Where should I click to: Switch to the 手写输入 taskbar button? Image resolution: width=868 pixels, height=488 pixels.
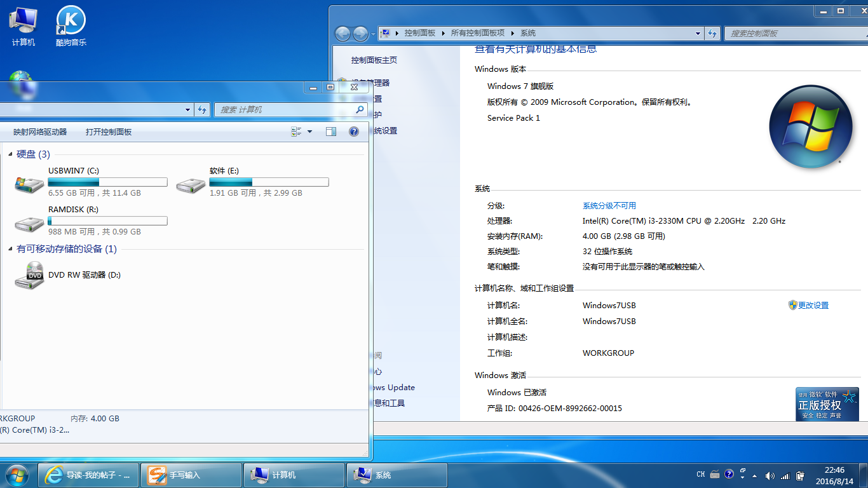coord(191,475)
